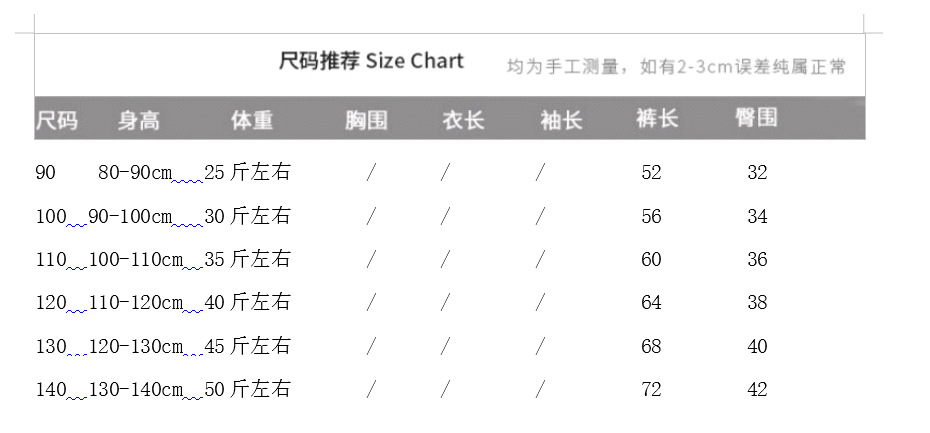
Task: Click the 臀围 value 42
Action: click(757, 390)
